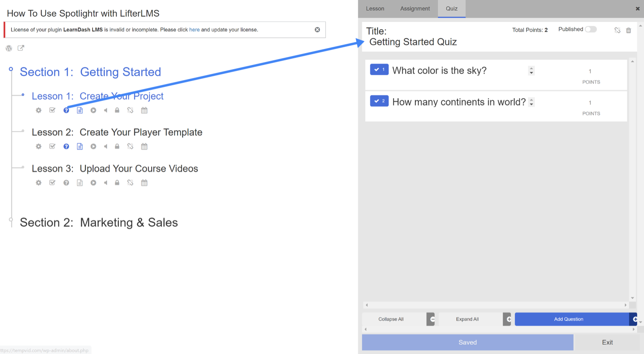Viewport: 644px width, 354px height.
Task: Switch to the Assignment tab
Action: point(415,8)
